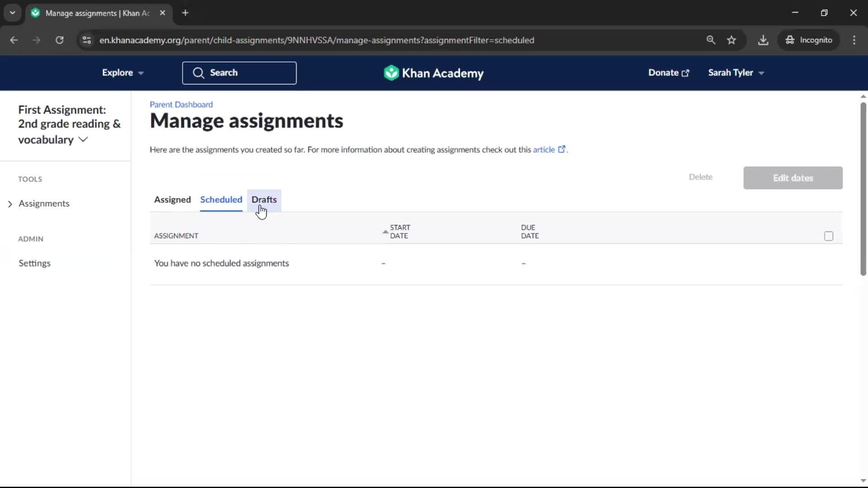
Task: Switch to the Assigned tab
Action: [172, 200]
